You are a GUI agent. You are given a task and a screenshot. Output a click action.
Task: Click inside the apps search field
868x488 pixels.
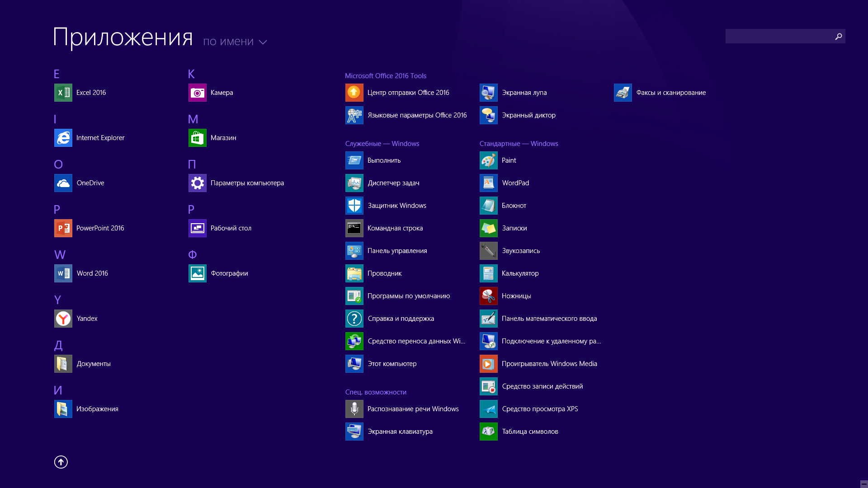coord(778,36)
